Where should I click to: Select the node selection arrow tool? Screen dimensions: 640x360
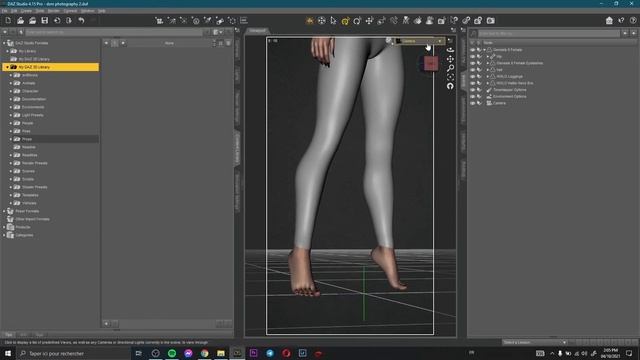click(x=333, y=20)
